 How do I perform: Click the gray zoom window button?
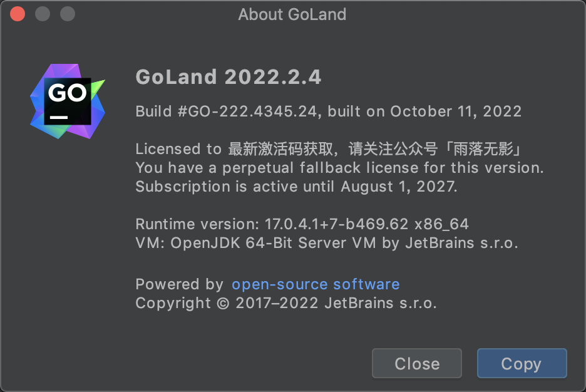coord(68,14)
